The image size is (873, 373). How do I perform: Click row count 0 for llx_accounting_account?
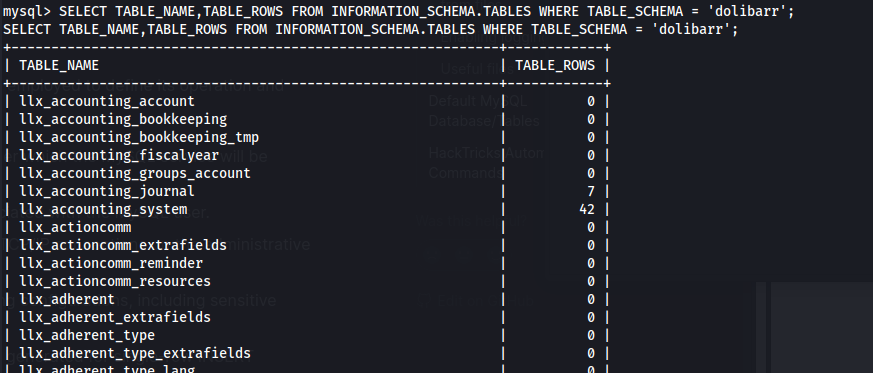point(591,101)
